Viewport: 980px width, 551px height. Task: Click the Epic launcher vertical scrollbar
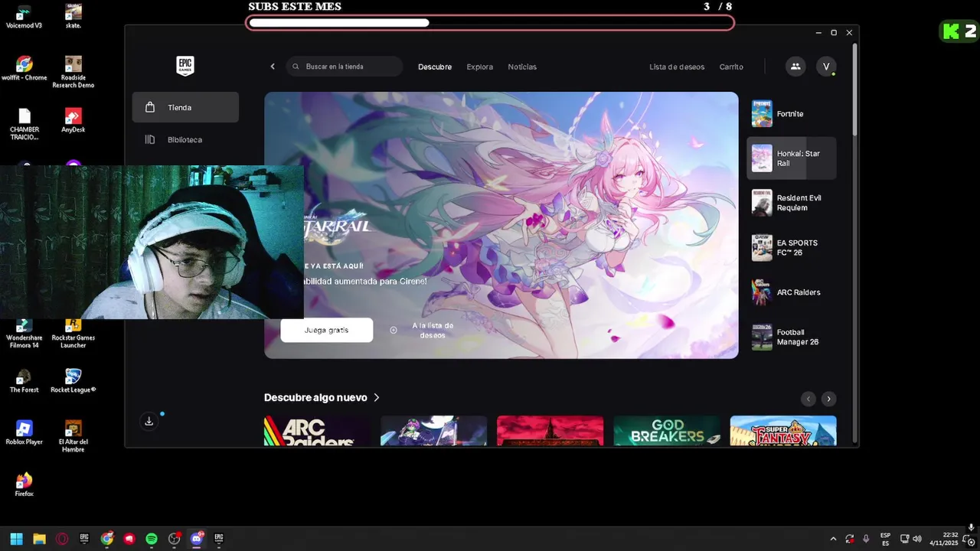855,92
